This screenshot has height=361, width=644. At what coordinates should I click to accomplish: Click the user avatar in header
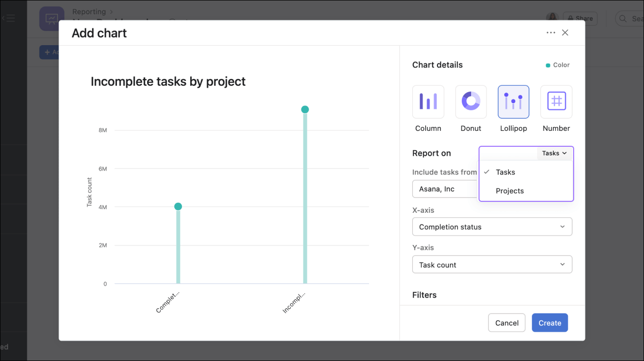pos(552,18)
